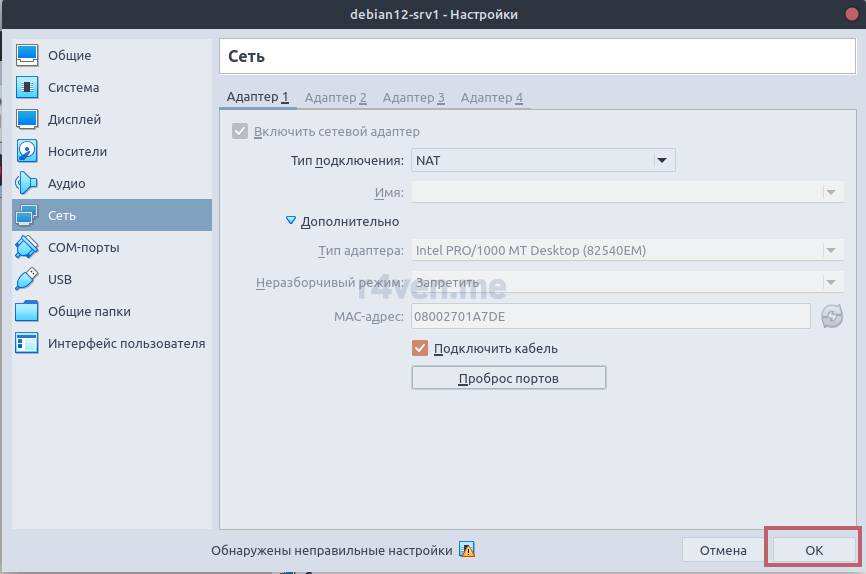Click the Общие папки folder icon
Screen dimensions: 866x574
click(27, 312)
